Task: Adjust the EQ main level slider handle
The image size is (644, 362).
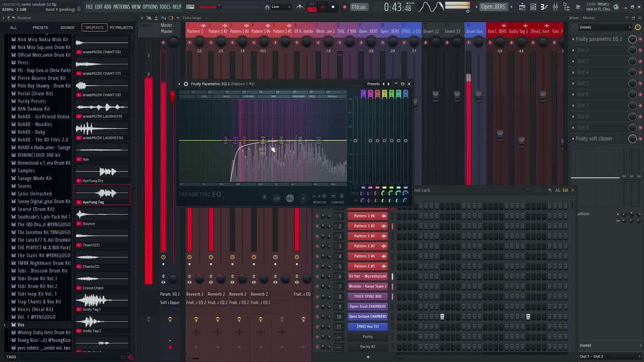Action: [355, 141]
